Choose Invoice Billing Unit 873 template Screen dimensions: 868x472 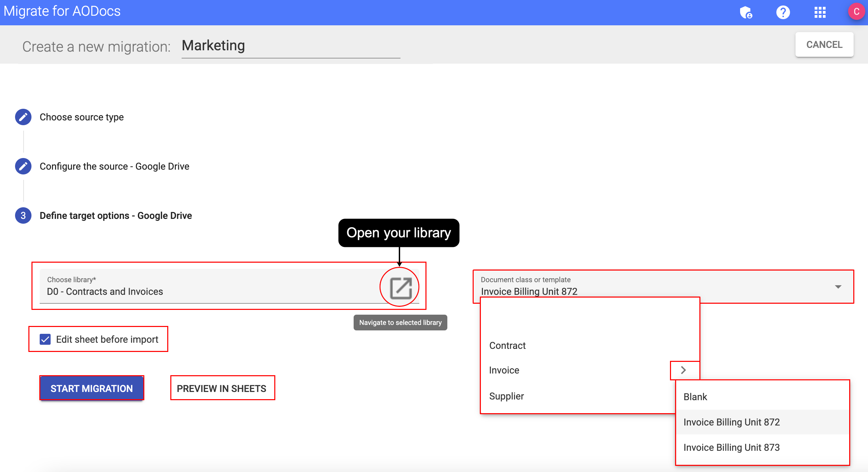(732, 447)
